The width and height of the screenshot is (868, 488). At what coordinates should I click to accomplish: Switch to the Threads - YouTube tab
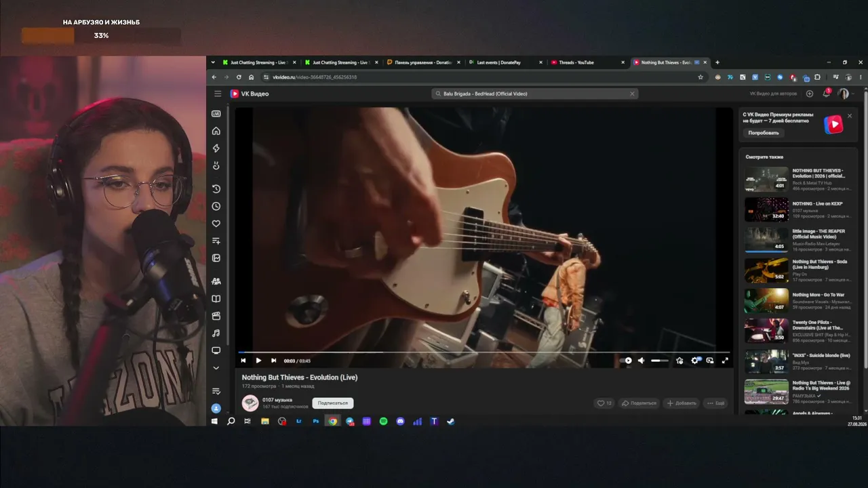click(588, 62)
